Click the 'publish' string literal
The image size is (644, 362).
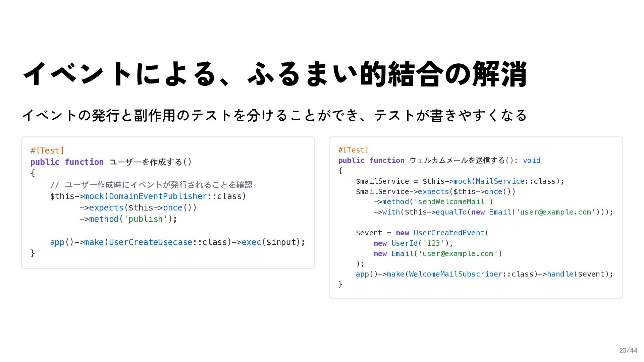tap(146, 219)
